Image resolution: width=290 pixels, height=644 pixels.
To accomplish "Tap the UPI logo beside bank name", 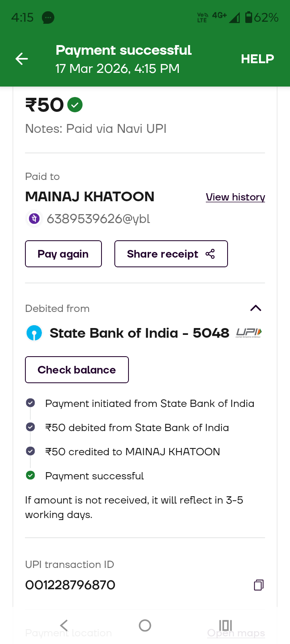I will click(249, 333).
